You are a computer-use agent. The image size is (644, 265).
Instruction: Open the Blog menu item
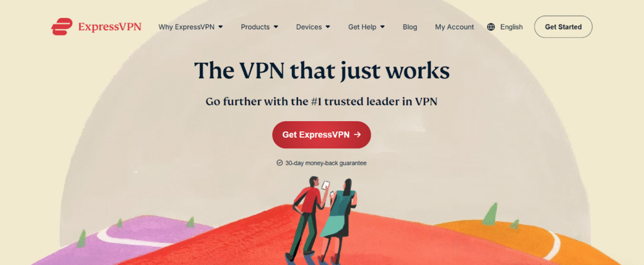410,27
